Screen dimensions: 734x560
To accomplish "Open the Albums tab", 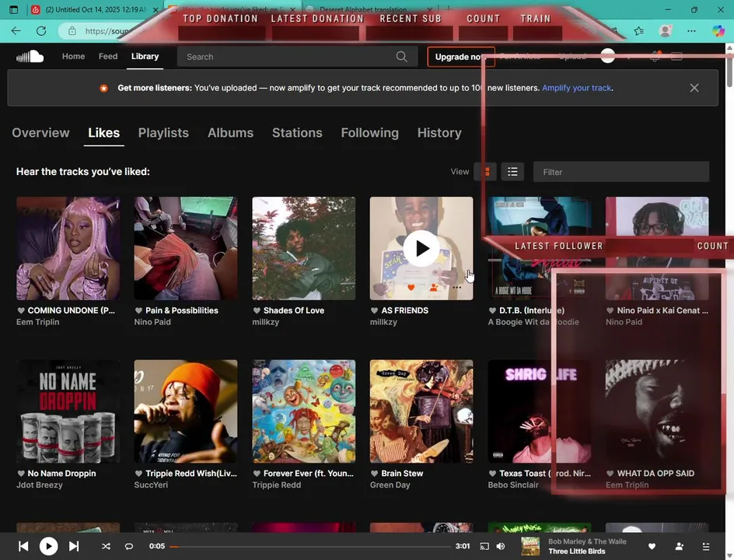I will tap(230, 133).
